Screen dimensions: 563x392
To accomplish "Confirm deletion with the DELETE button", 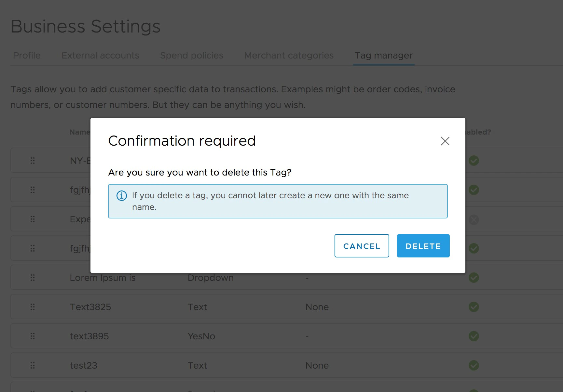I will 423,246.
